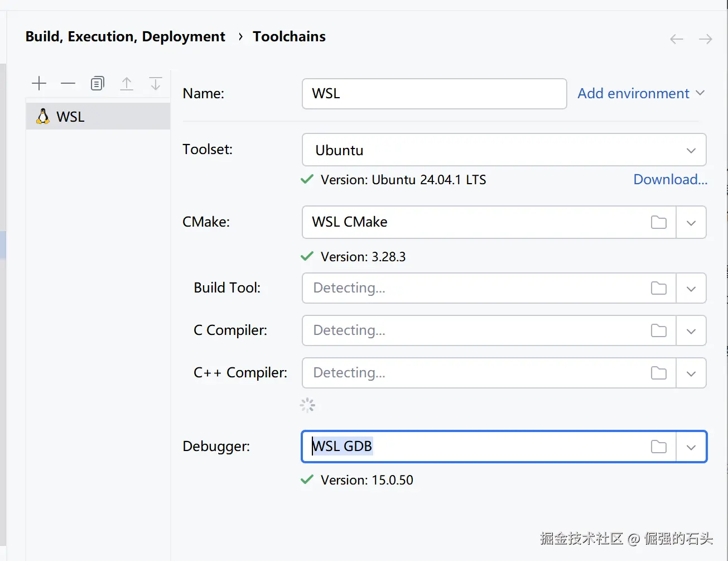Add a new toolchain with plus icon
728x561 pixels.
[39, 84]
